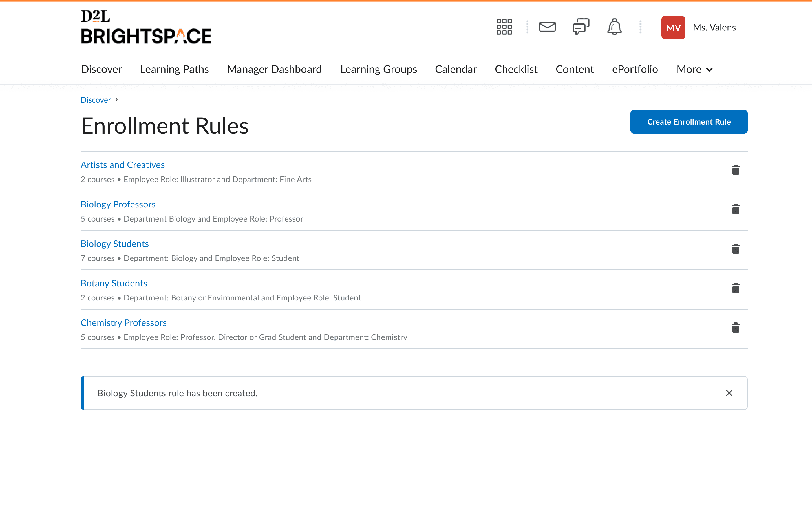Expand the More navigation menu
This screenshot has height=526, width=812.
click(x=694, y=69)
